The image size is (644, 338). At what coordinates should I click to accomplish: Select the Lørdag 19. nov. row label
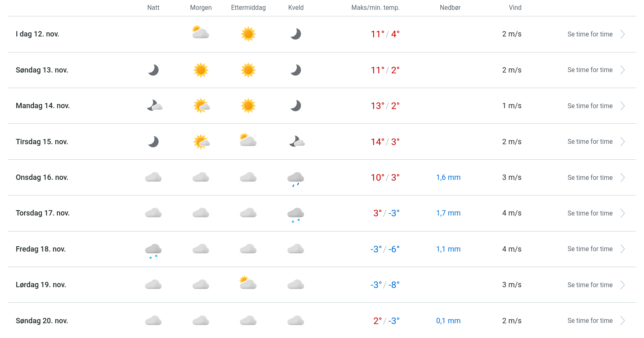(x=41, y=285)
